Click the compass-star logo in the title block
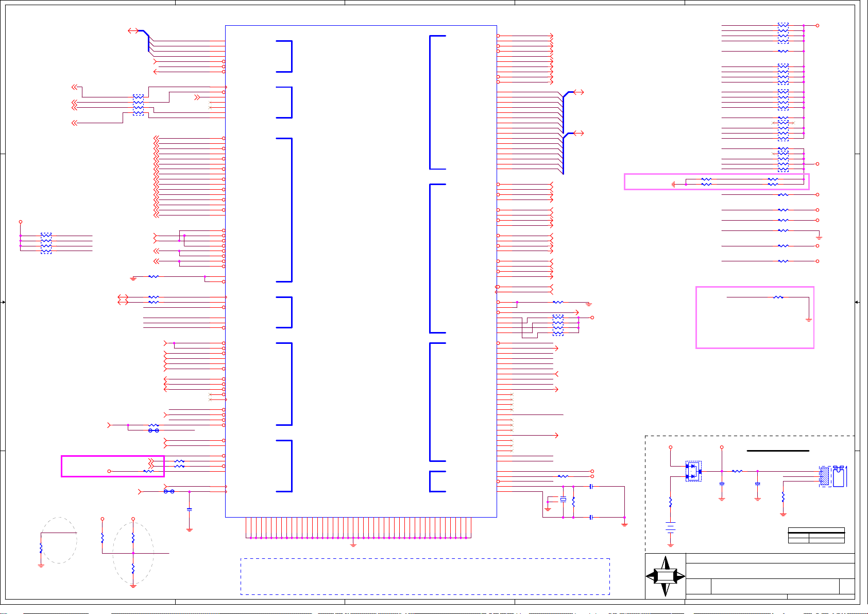 pyautogui.click(x=666, y=576)
